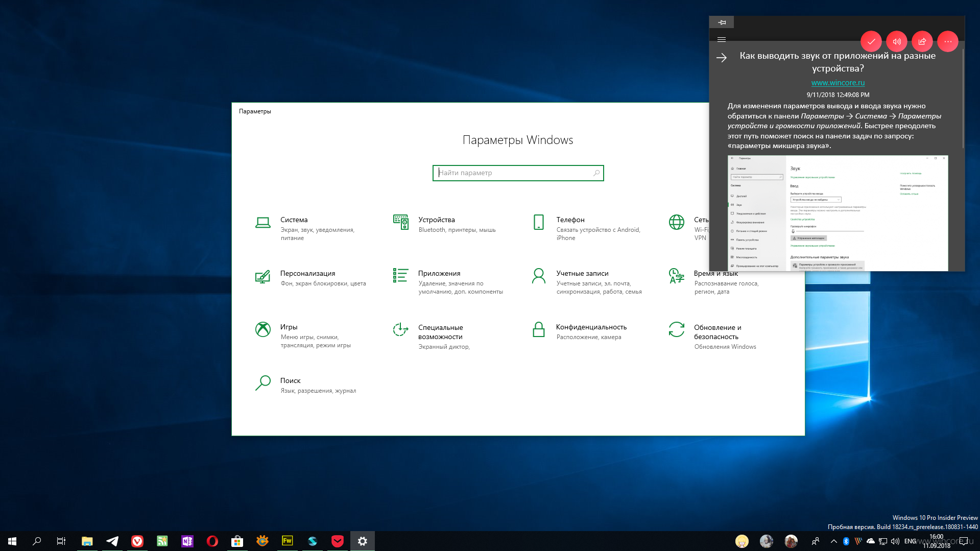This screenshot has height=551, width=980.
Task: Open the Конфиденциальность lock settings category
Action: point(587,331)
